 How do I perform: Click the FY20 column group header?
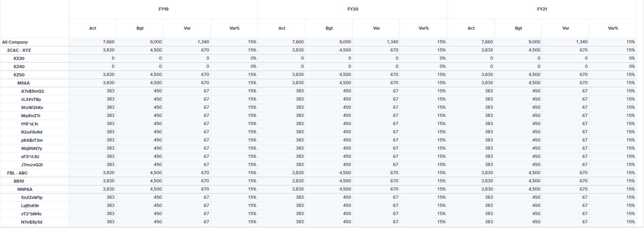(x=353, y=9)
